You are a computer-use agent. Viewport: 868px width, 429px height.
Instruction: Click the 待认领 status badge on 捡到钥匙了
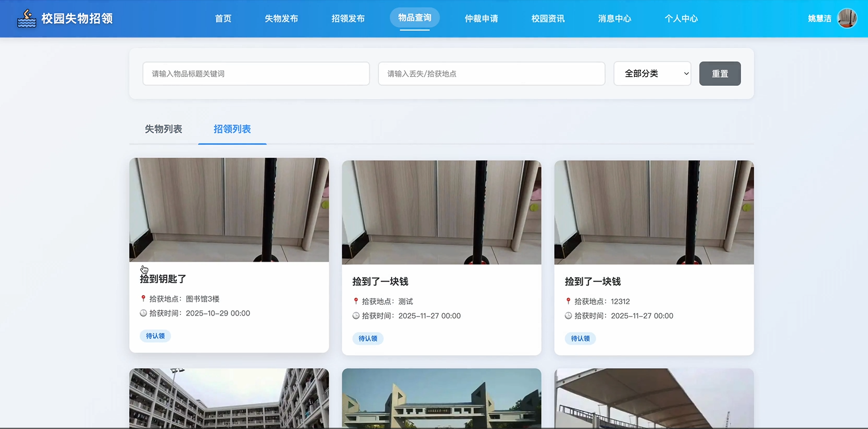point(155,336)
